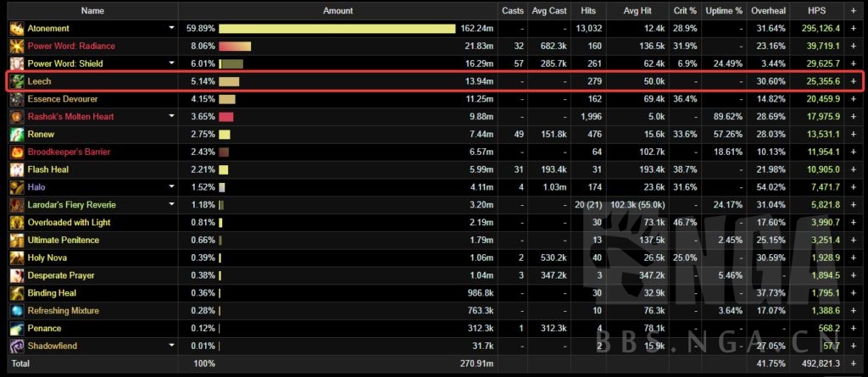Expand the plus button on Flash Heal row

(854, 169)
